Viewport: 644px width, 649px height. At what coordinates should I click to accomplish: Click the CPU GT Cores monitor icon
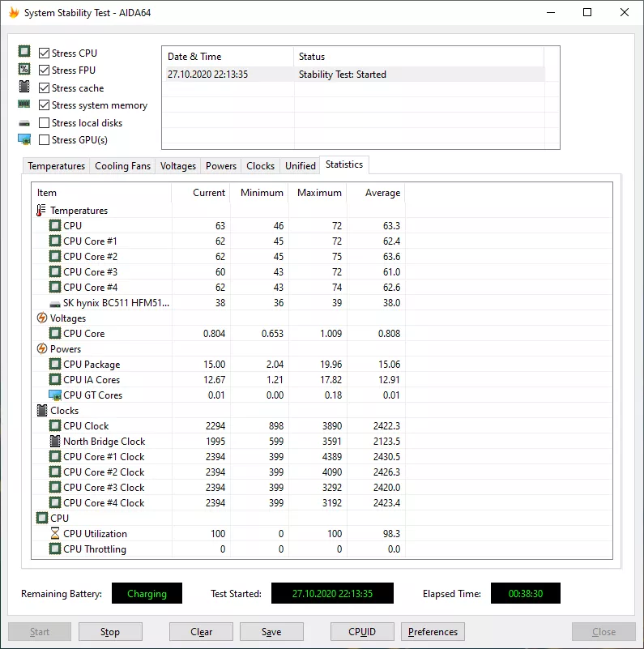pos(54,395)
